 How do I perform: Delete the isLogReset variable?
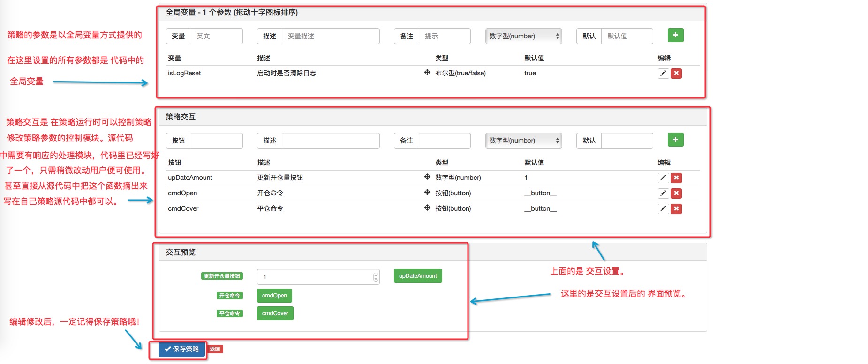676,74
